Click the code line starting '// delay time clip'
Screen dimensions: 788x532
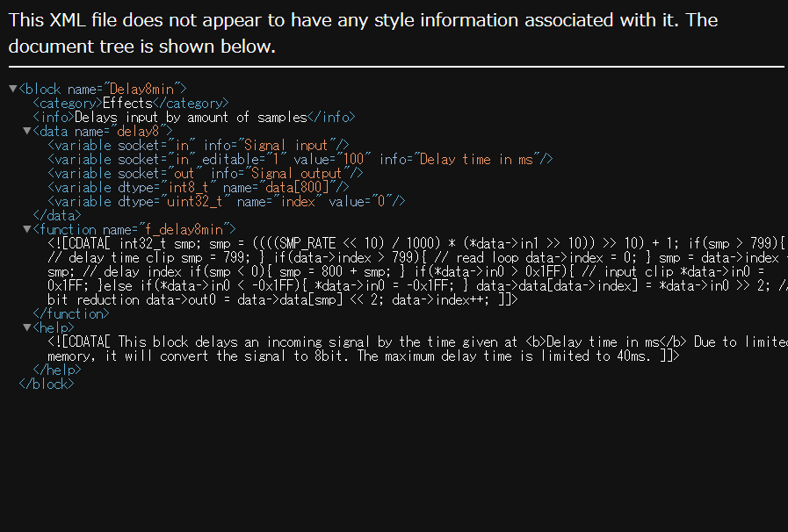[416, 258]
